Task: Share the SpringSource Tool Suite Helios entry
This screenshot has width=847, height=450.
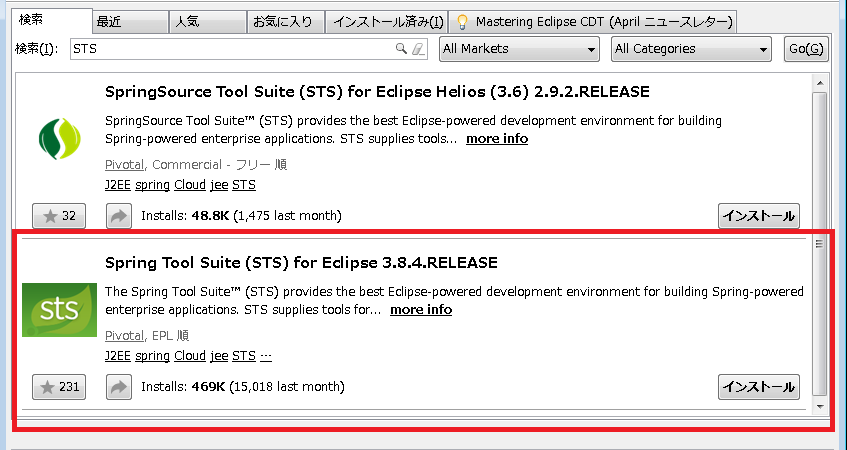Action: click(x=119, y=216)
